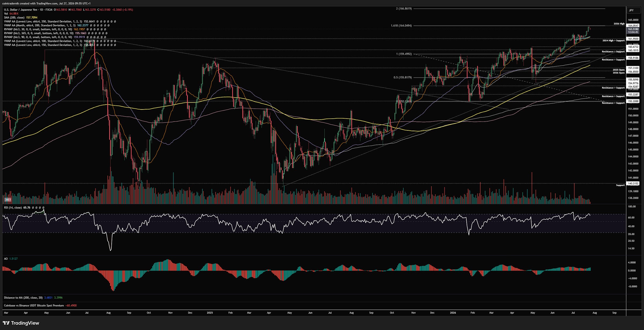Click the 155.5098 price axis label
Image resolution: width=644 pixels, height=330 pixels.
click(x=633, y=80)
